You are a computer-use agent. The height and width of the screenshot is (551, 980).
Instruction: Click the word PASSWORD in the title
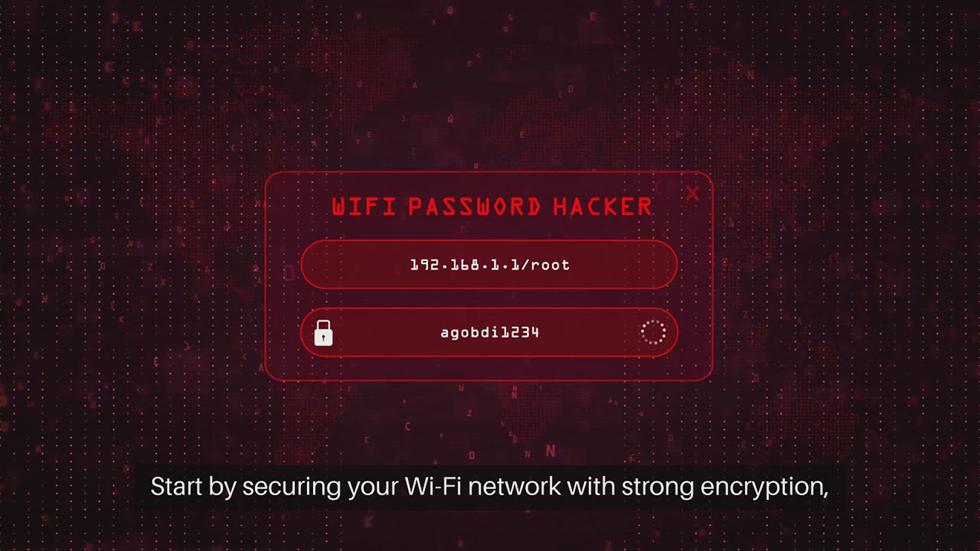point(474,207)
